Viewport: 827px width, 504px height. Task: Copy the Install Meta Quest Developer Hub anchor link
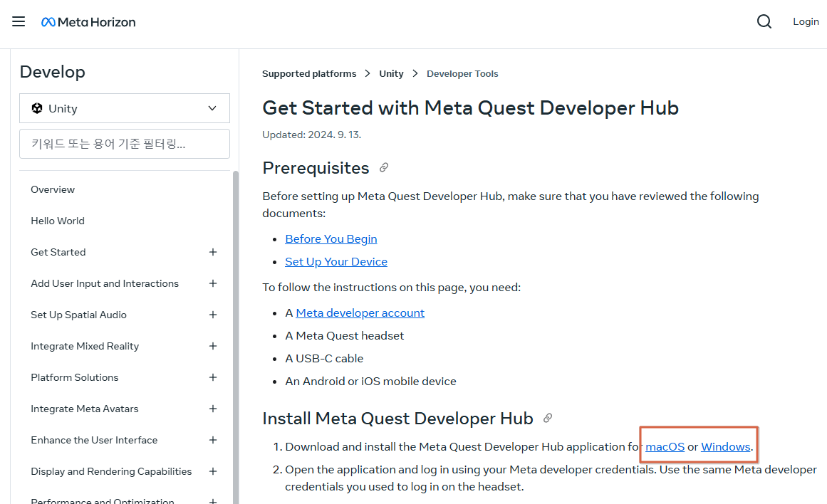547,418
